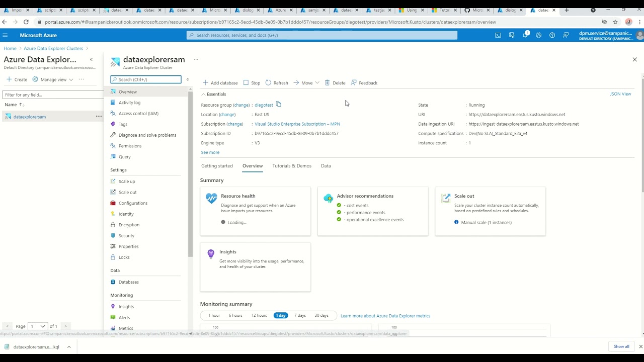Select the Overview tab
This screenshot has height=362, width=644.
click(253, 166)
